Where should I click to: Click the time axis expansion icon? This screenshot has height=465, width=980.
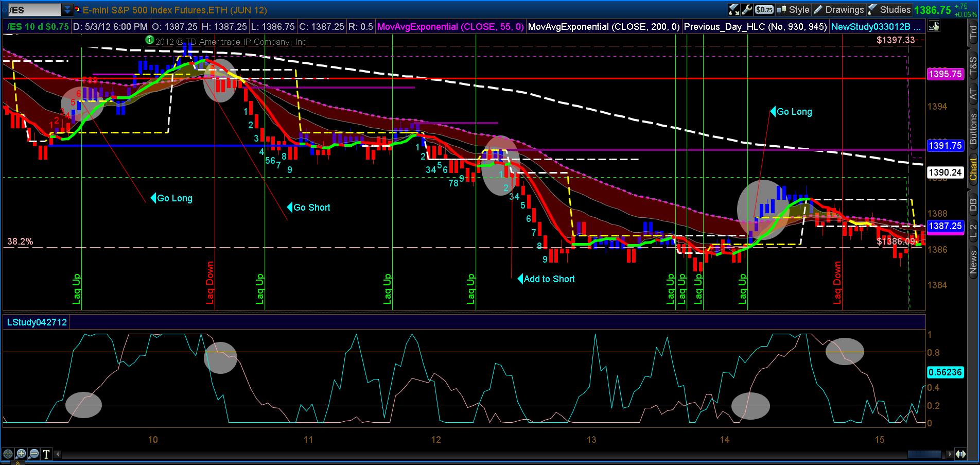pyautogui.click(x=961, y=454)
